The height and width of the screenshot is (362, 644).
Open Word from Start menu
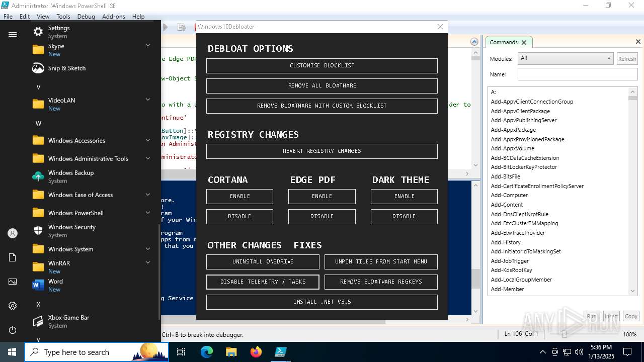click(93, 285)
